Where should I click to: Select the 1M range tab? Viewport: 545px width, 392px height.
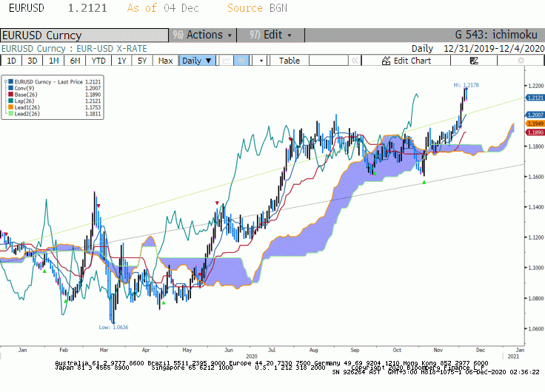tap(53, 61)
